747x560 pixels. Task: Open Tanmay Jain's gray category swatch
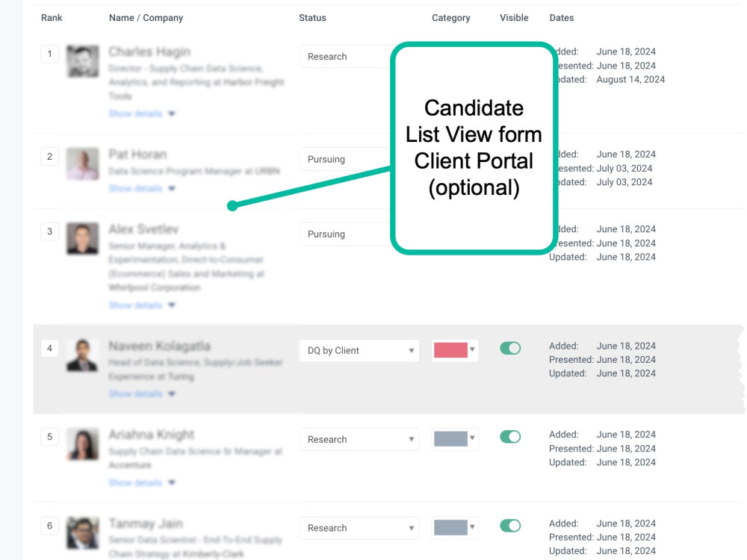tap(454, 527)
